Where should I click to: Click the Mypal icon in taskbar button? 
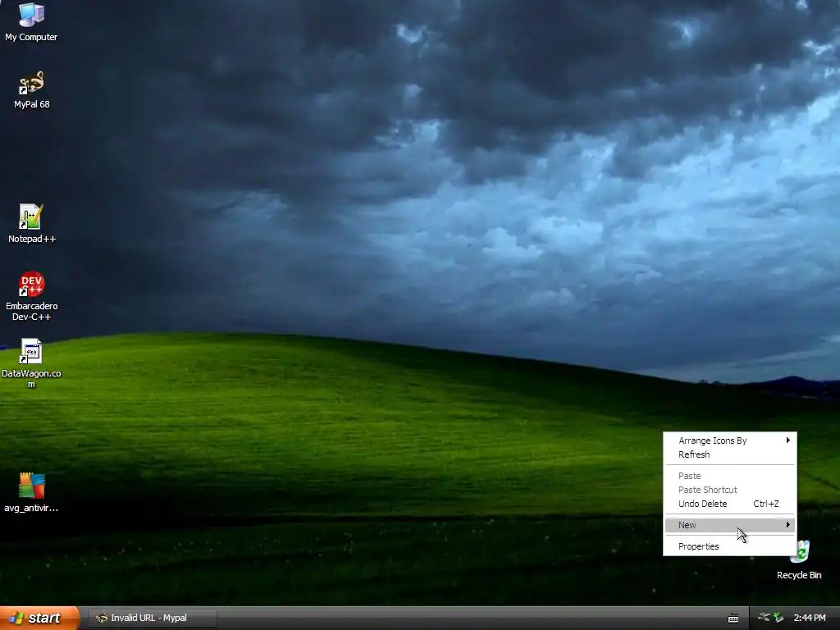click(x=101, y=618)
